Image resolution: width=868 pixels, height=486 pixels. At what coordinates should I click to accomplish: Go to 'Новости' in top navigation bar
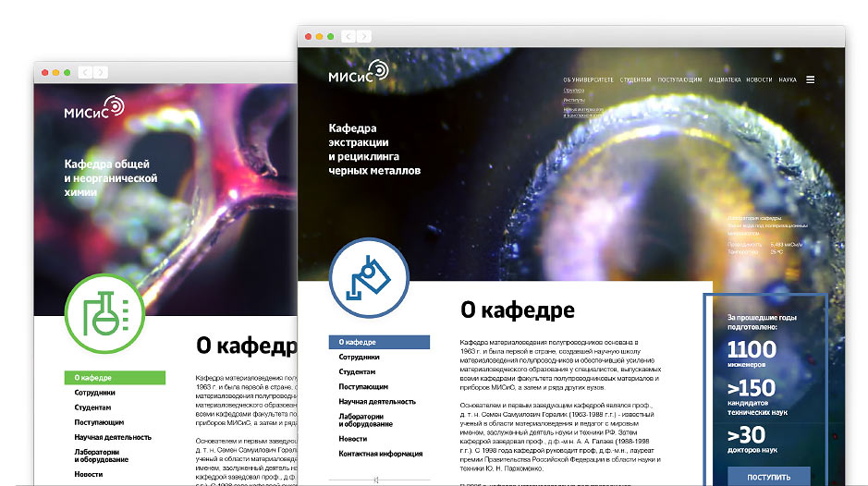[759, 80]
